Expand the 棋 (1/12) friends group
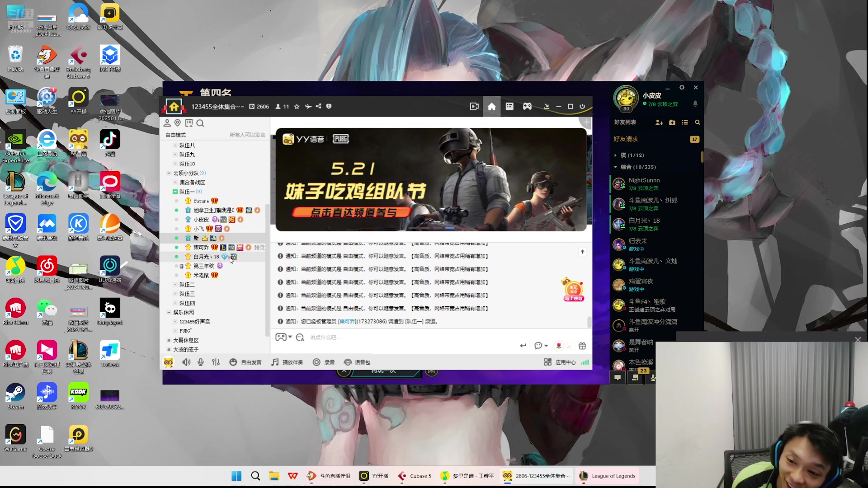 615,155
